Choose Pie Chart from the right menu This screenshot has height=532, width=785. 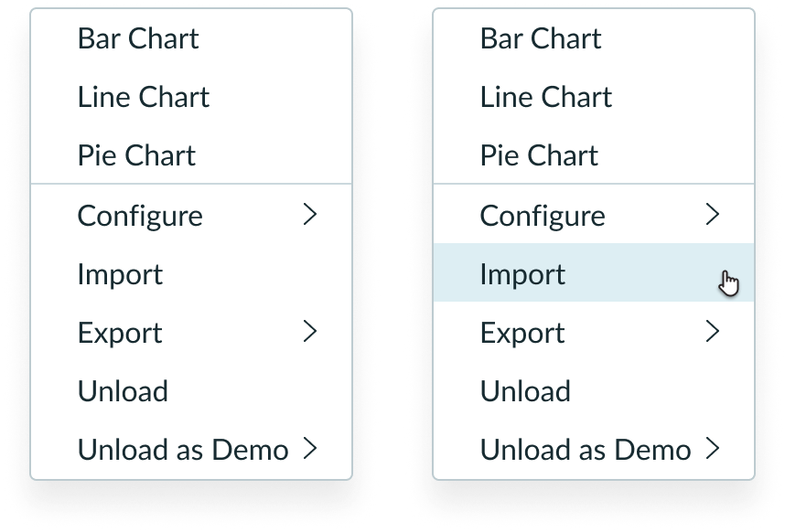tap(539, 155)
